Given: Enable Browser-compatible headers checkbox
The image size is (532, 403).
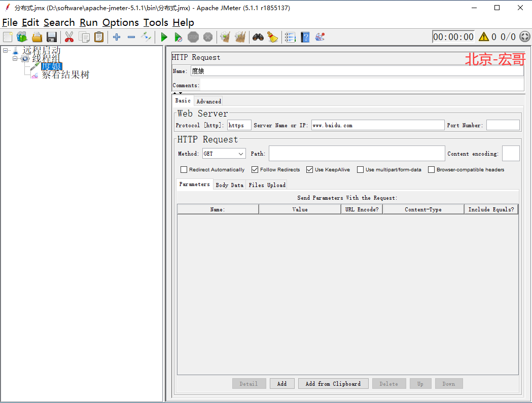Looking at the screenshot, I should (431, 169).
